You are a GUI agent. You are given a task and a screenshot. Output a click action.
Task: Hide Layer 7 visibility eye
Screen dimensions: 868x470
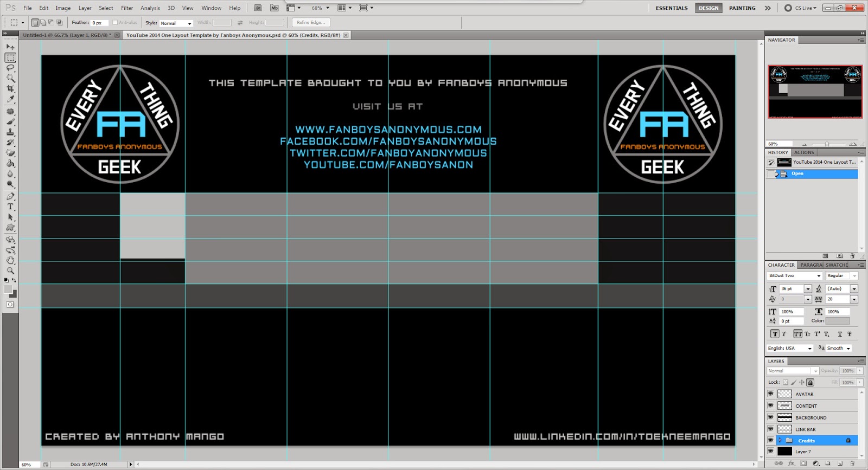point(770,451)
